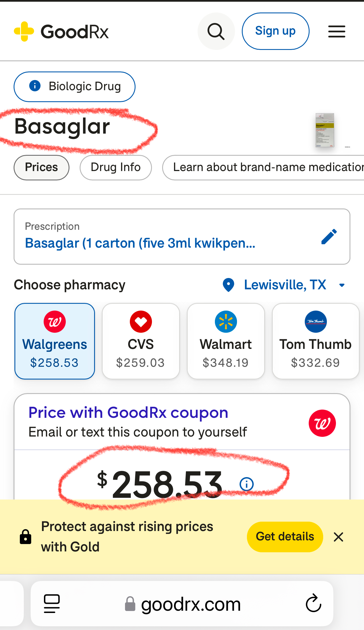The image size is (364, 630).
Task: Switch to the Prices tab
Action: point(41,167)
